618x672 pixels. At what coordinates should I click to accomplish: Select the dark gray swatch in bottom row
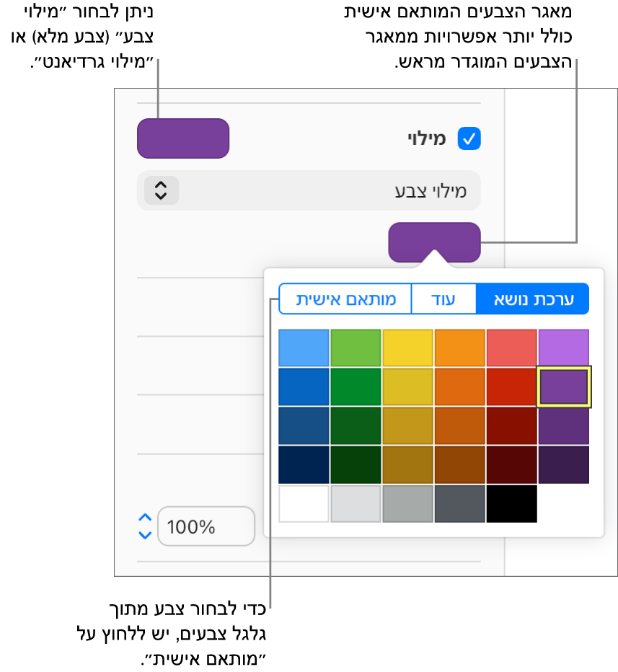[459, 503]
